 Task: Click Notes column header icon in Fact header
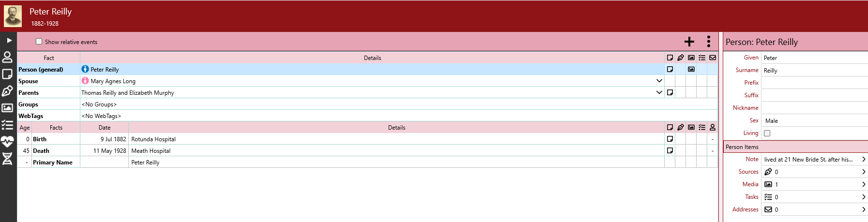click(x=670, y=58)
